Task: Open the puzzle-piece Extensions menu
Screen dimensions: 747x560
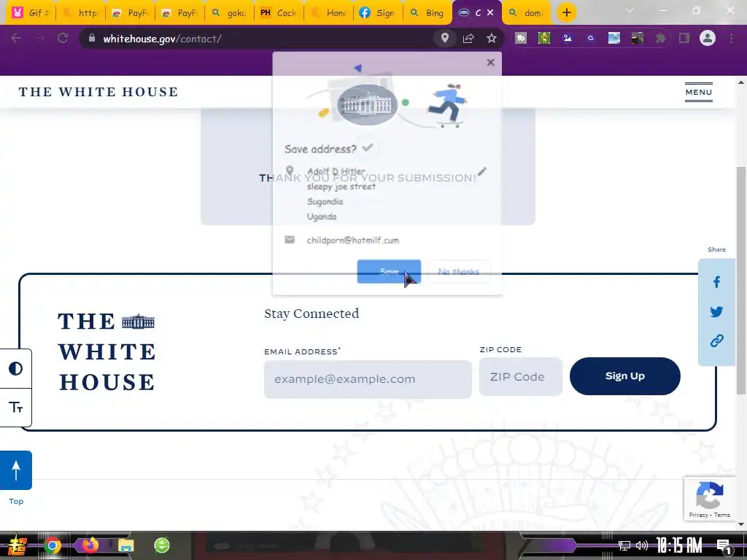Action: pos(660,38)
